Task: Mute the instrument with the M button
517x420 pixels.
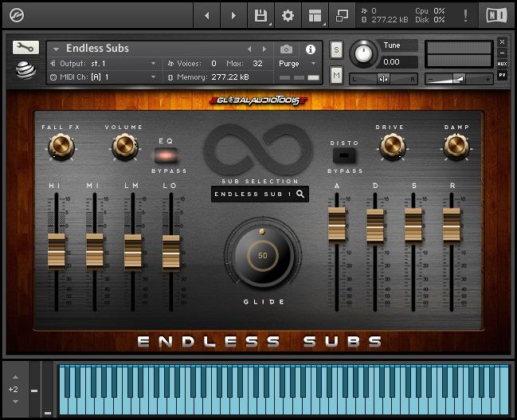Action: click(x=337, y=76)
